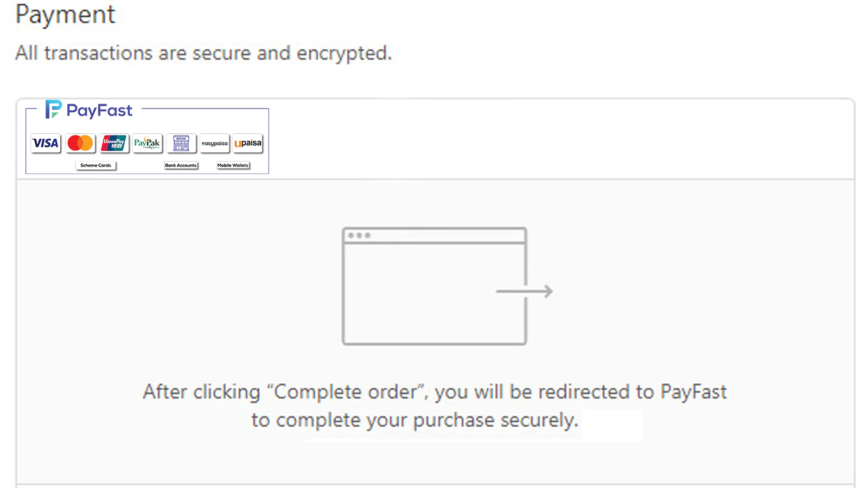Click the 'After clicking Complete order' message line
868x488 pixels.
click(434, 391)
